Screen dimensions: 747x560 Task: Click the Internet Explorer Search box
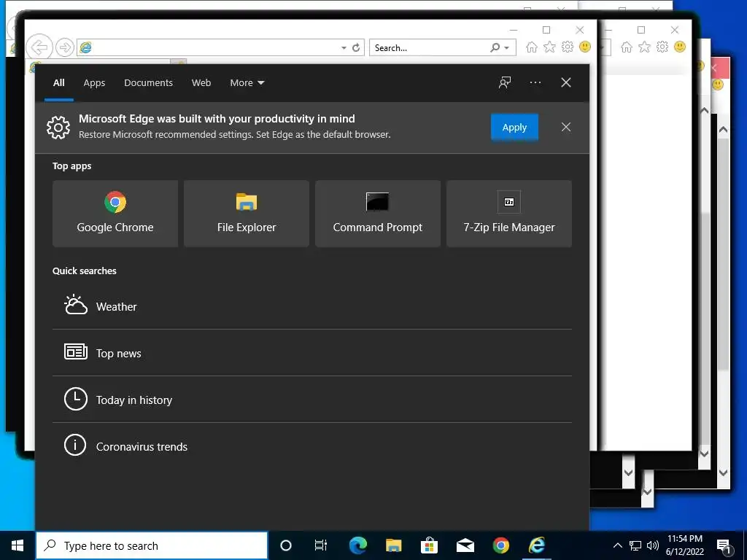pos(430,47)
